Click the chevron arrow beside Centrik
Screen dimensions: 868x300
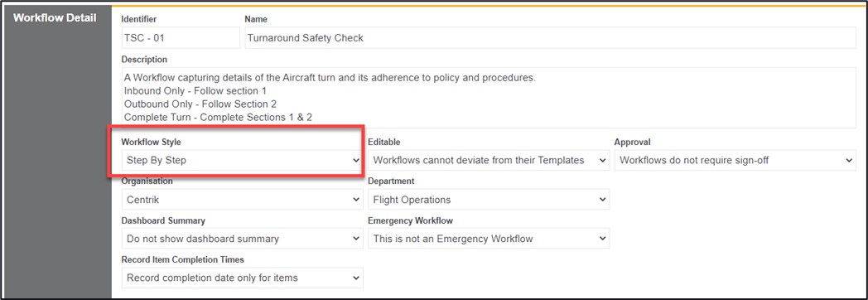(x=356, y=200)
